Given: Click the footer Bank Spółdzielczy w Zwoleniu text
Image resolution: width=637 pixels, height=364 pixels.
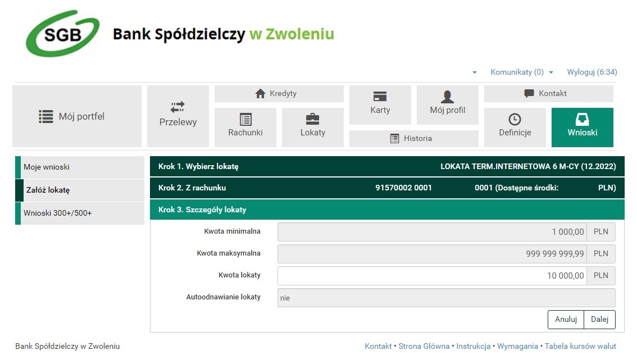Looking at the screenshot, I should point(67,347).
